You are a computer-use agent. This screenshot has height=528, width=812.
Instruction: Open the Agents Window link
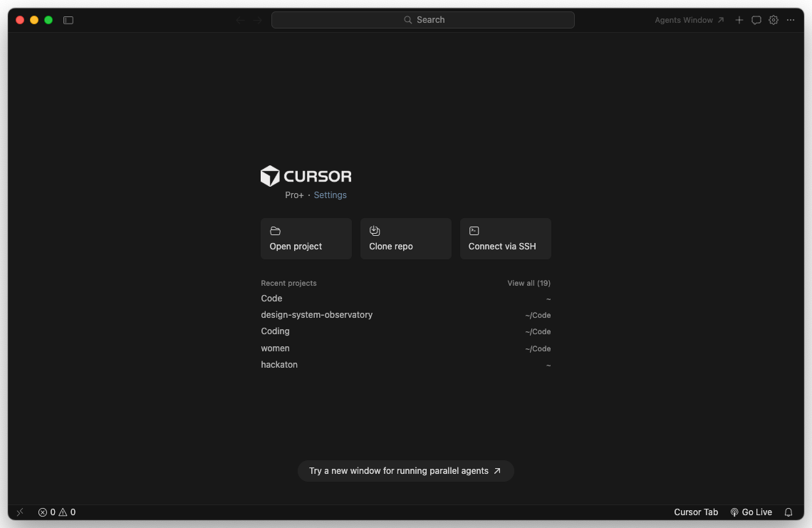pos(689,20)
